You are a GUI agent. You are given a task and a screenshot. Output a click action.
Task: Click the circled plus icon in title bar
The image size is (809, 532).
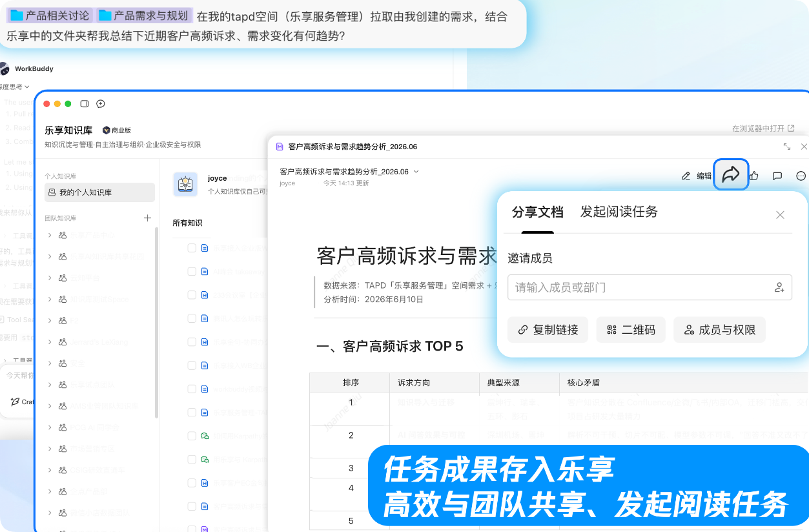click(101, 104)
